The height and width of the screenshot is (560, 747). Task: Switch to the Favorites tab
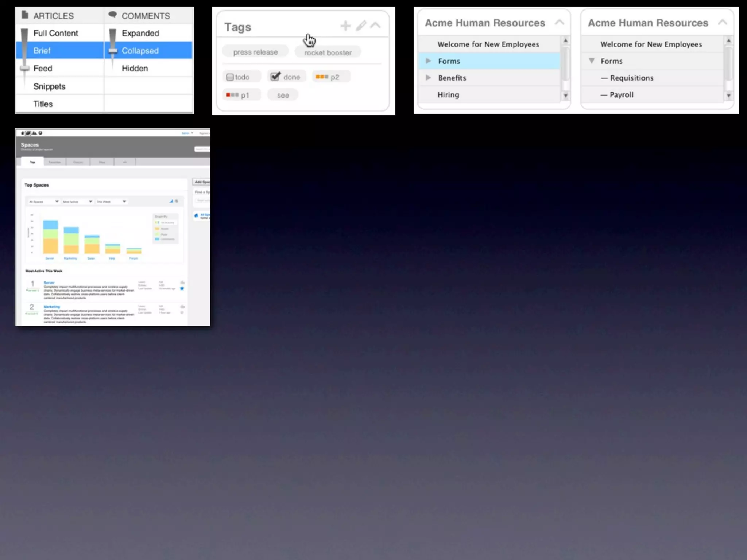click(x=55, y=162)
